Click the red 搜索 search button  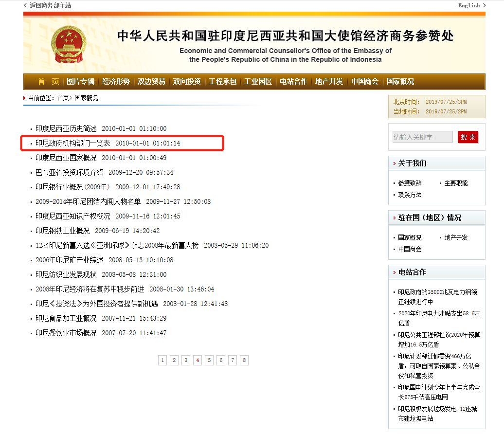(x=468, y=137)
